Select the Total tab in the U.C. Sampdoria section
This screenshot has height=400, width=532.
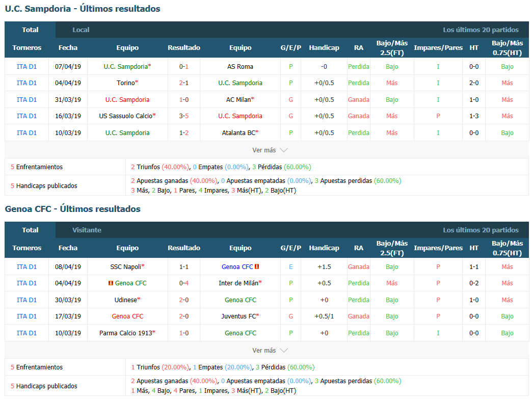tap(30, 30)
